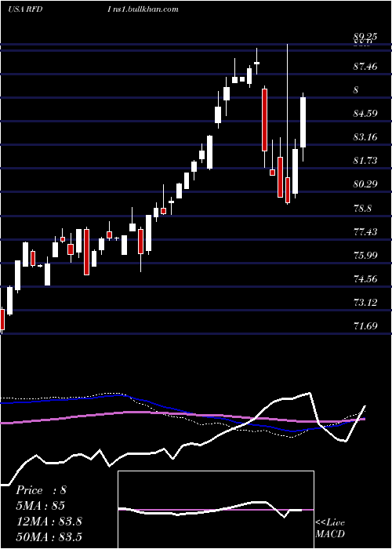Viewport: 392px width, 549px height.
Task: Click the 84.59 price axis label
Action: [x=365, y=114]
